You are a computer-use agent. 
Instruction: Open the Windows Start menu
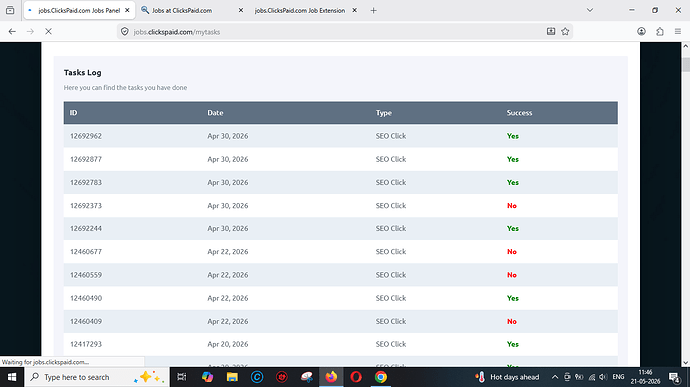click(12, 377)
